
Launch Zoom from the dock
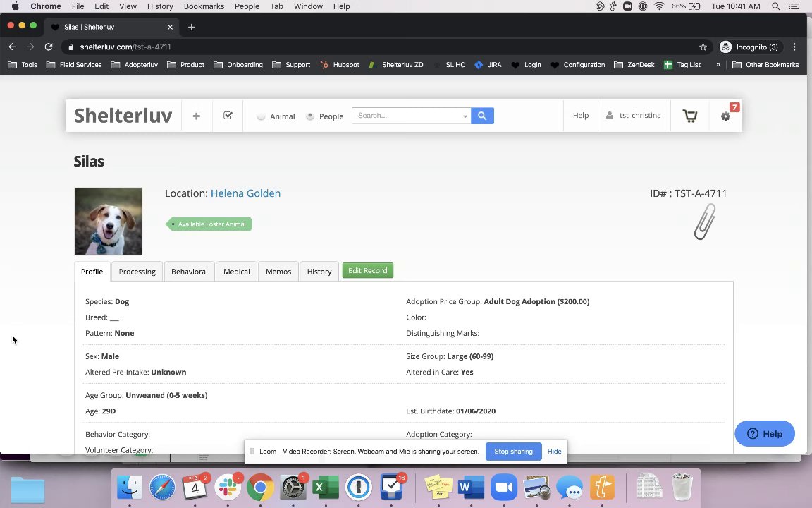point(504,488)
